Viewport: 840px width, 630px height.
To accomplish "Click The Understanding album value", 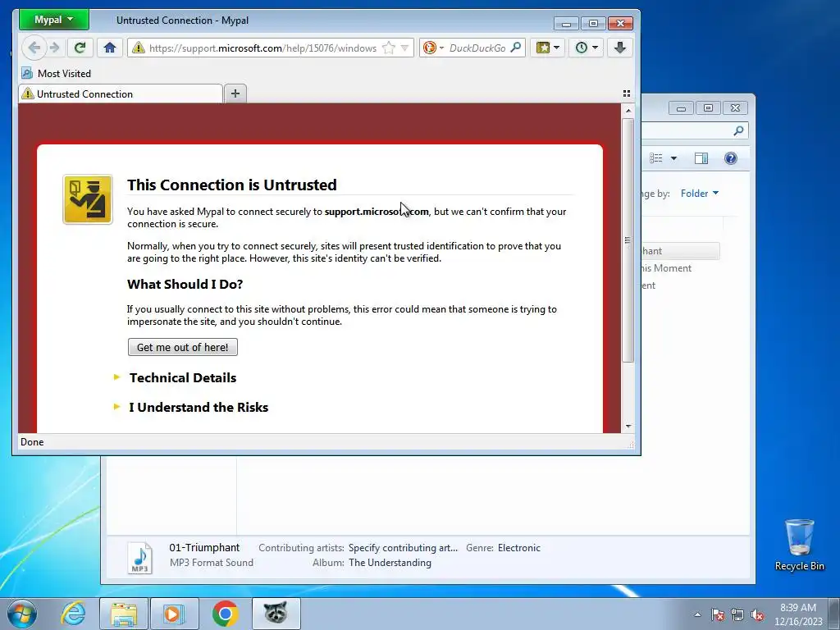I will (x=390, y=563).
